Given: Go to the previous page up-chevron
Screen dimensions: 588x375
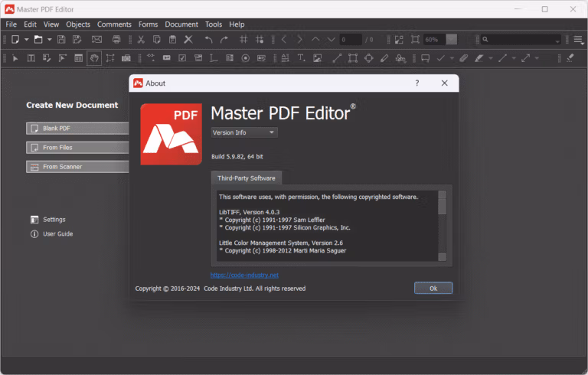Looking at the screenshot, I should pos(315,39).
